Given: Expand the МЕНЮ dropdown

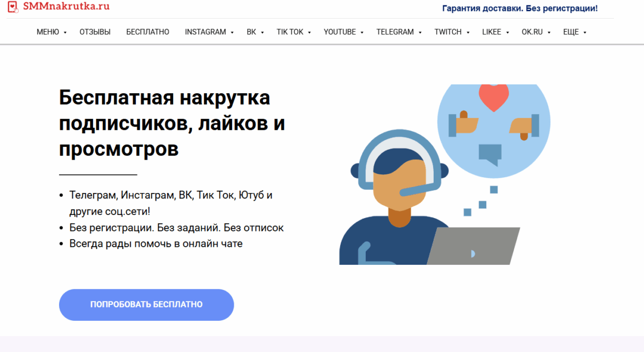Looking at the screenshot, I should (x=51, y=32).
